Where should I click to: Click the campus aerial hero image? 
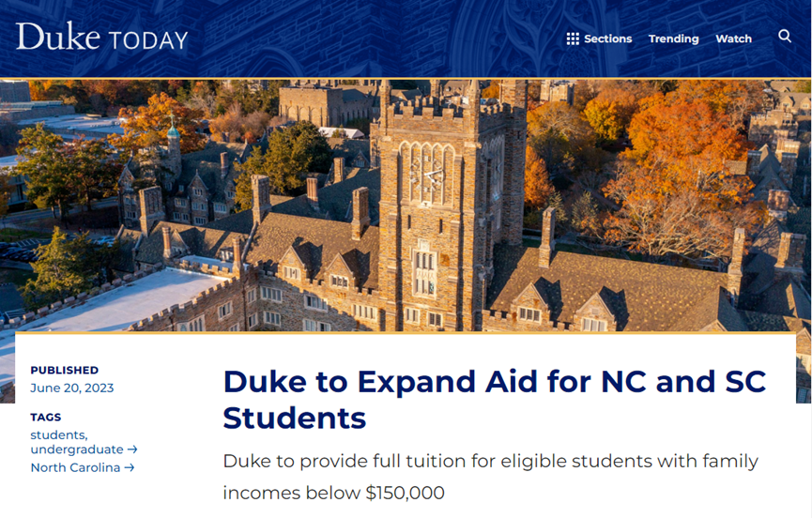pos(406,205)
